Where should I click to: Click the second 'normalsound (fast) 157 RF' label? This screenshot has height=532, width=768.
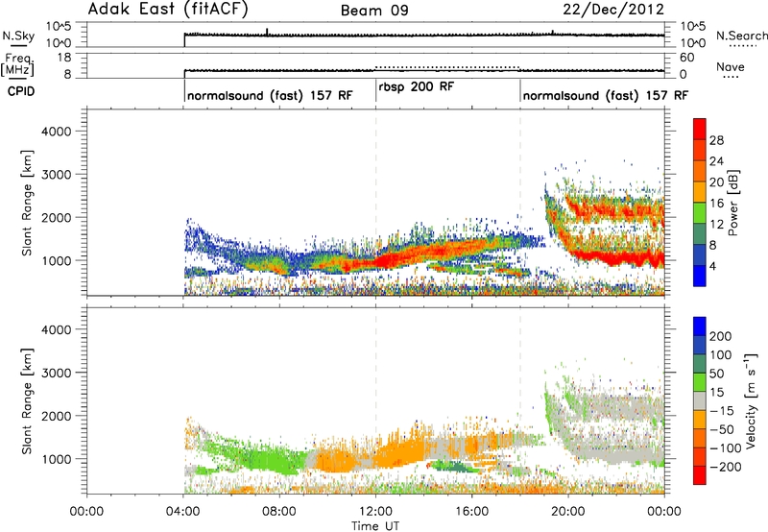(x=606, y=95)
